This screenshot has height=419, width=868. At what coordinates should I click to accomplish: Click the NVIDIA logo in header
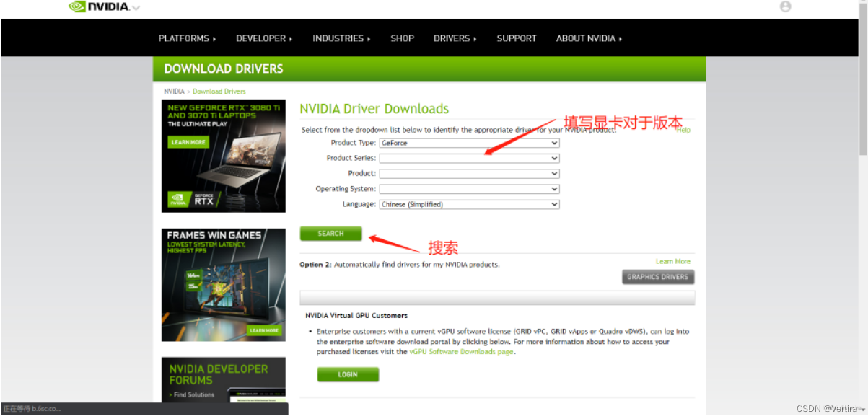click(100, 7)
